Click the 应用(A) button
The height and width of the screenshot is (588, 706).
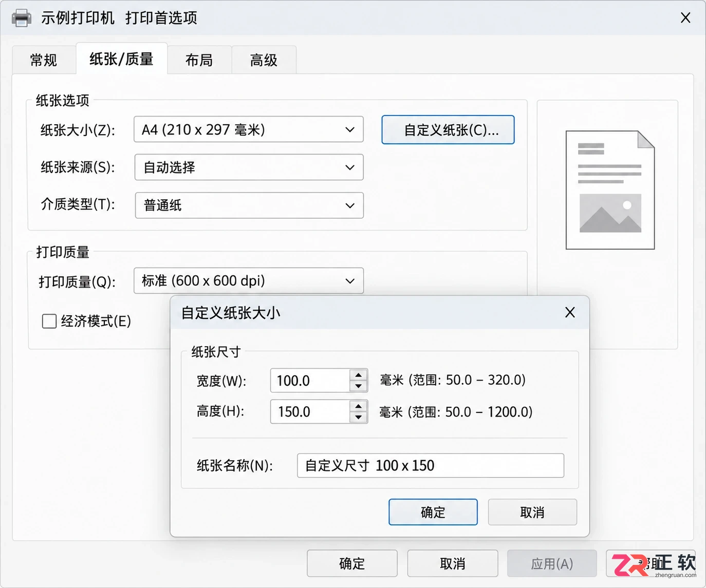click(x=552, y=563)
